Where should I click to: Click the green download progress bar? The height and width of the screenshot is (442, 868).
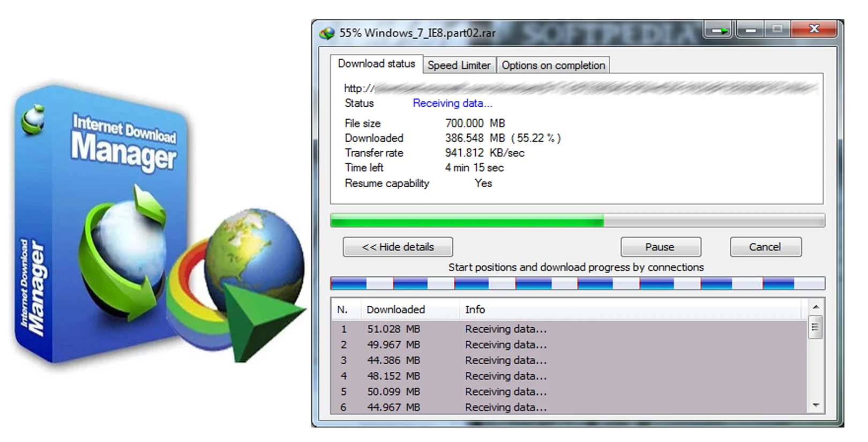(578, 220)
